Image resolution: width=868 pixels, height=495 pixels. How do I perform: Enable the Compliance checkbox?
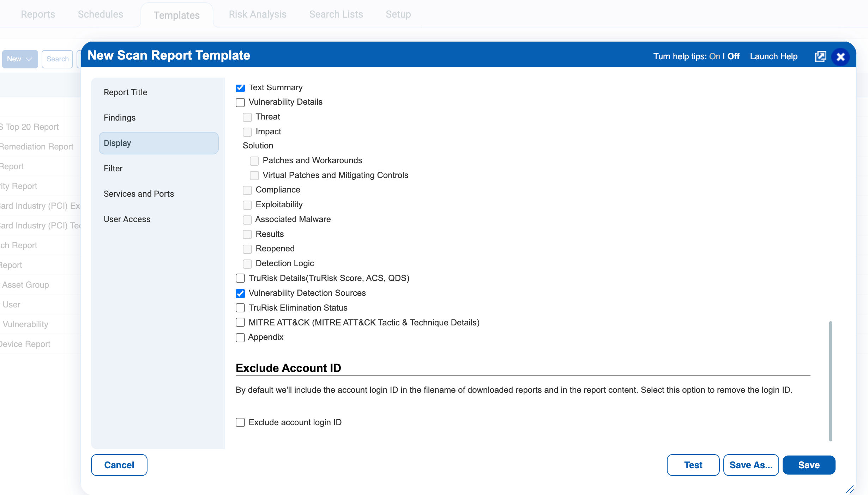tap(247, 190)
